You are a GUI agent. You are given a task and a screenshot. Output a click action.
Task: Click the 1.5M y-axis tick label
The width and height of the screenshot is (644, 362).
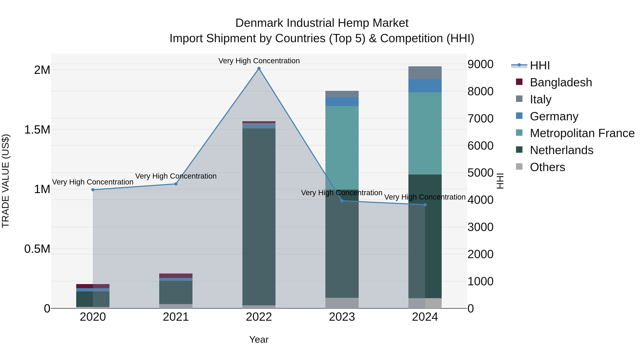(x=37, y=130)
